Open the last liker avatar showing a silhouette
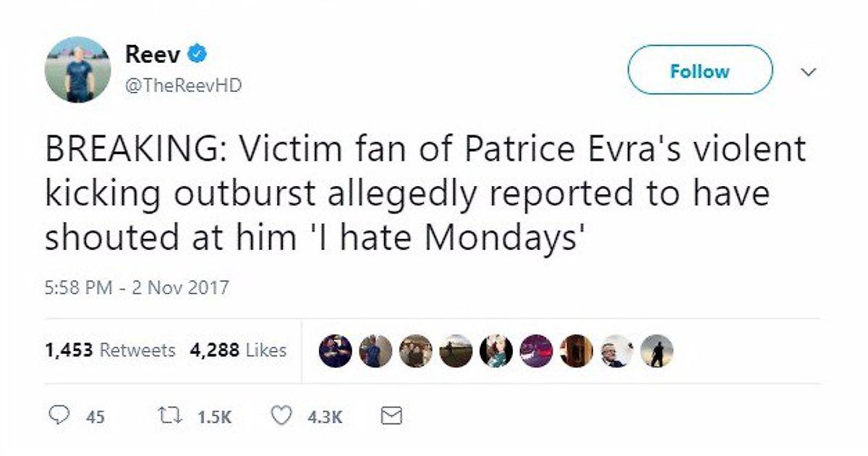The width and height of the screenshot is (868, 456). [657, 351]
